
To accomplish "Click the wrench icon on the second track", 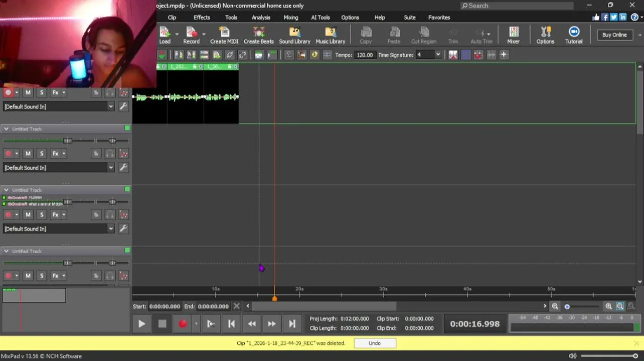I will [123, 167].
